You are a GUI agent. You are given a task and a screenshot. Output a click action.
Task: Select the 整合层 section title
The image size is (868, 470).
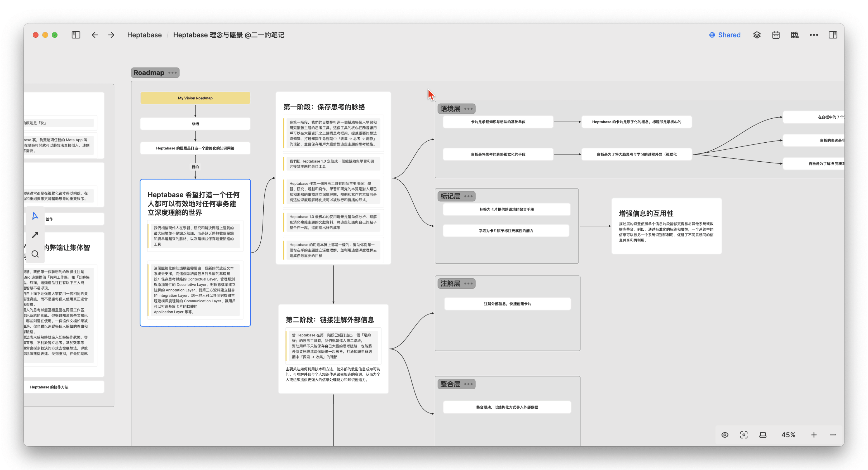[450, 384]
